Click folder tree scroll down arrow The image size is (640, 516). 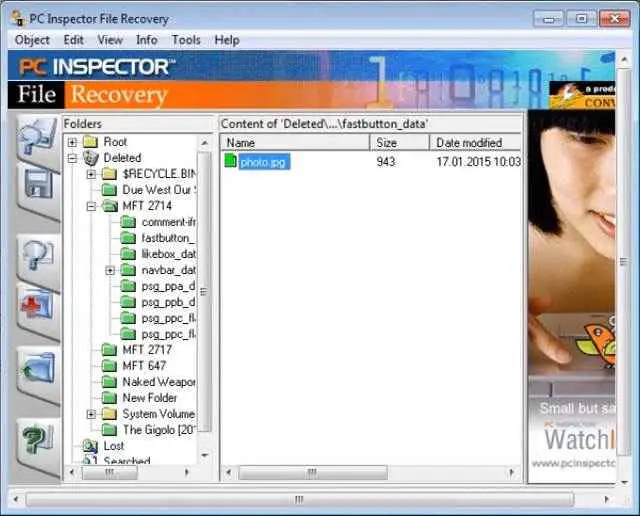click(x=204, y=455)
